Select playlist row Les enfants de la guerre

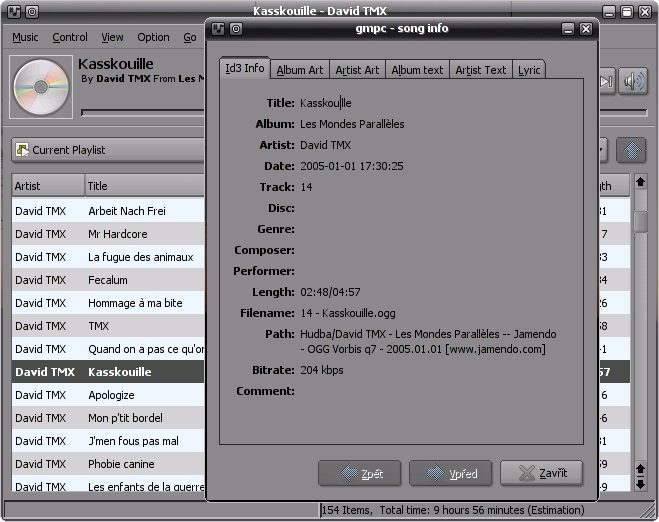(108, 484)
